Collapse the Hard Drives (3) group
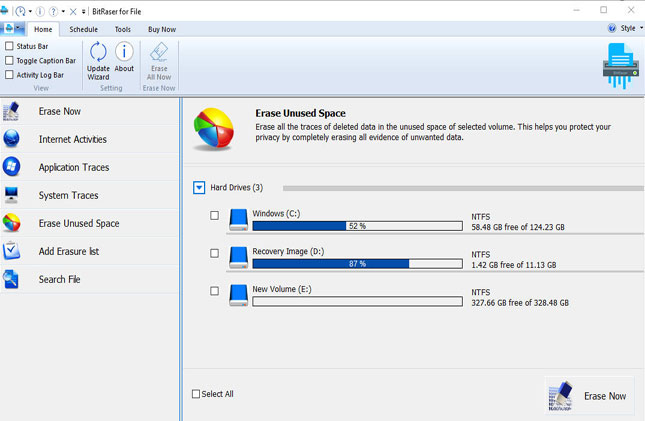645x421 pixels. point(199,188)
